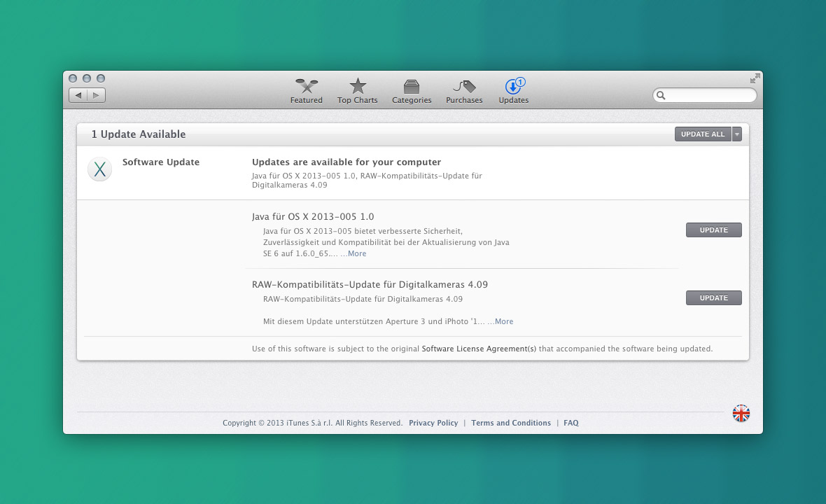Open the Purchases tag icon
826x504 pixels.
[464, 86]
